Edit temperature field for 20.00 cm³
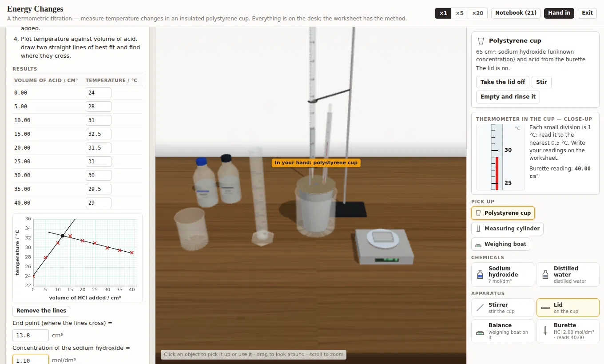This screenshot has height=364, width=604. (98, 148)
